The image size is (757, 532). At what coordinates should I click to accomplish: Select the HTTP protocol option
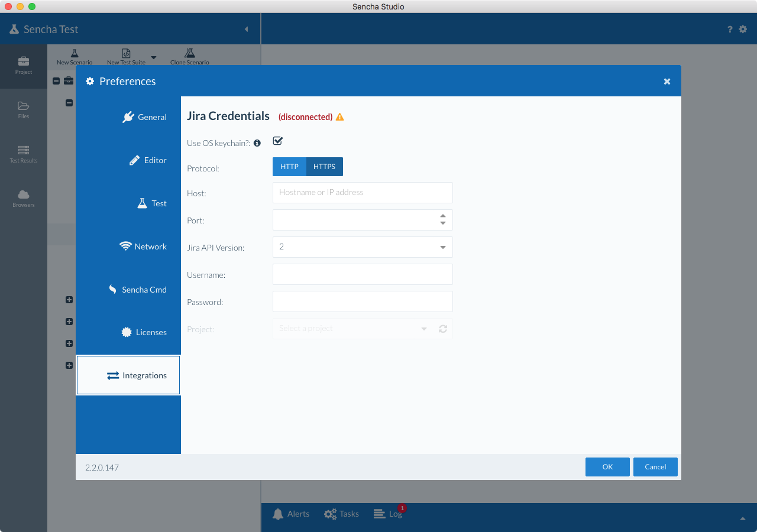289,167
